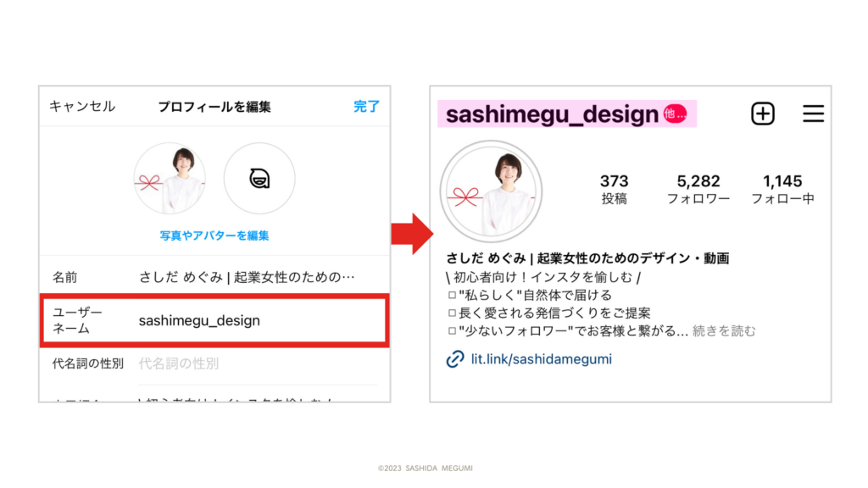Tap 完了 to finish profile editing
The image size is (868, 488).
coord(366,106)
